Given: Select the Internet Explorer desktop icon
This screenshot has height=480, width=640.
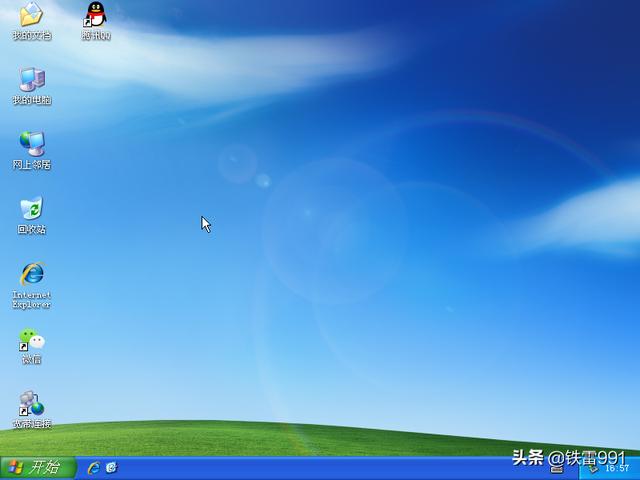Looking at the screenshot, I should [31, 284].
